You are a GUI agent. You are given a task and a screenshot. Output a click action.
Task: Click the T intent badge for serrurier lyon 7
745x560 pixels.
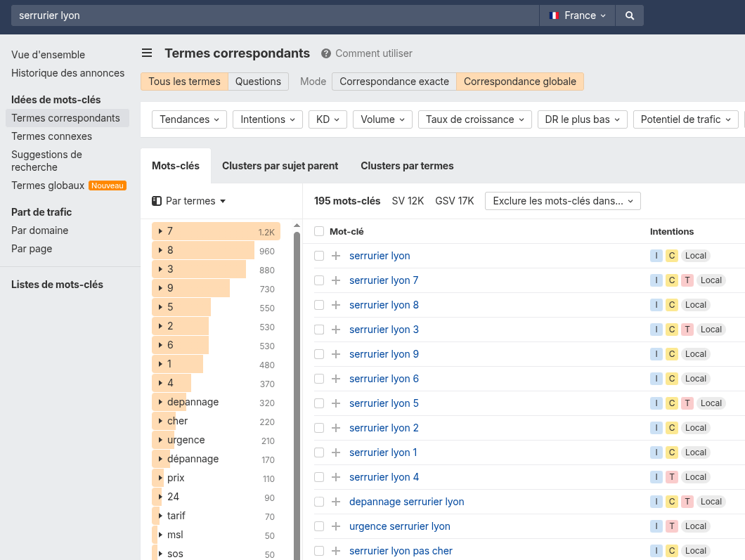coord(688,280)
